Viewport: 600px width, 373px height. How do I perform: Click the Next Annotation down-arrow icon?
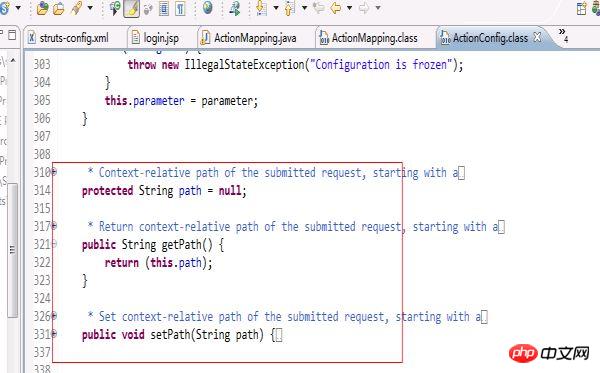click(261, 8)
